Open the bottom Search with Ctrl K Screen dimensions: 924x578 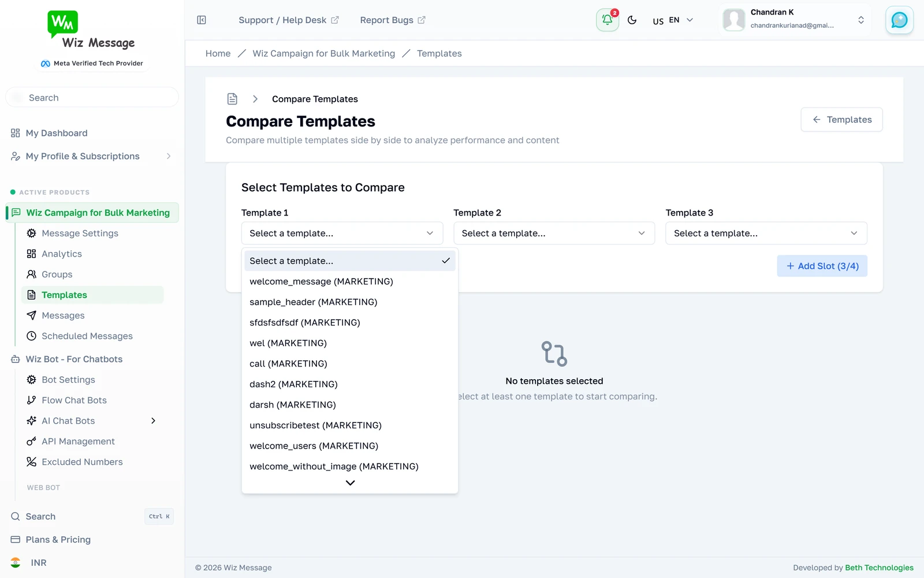(92, 516)
